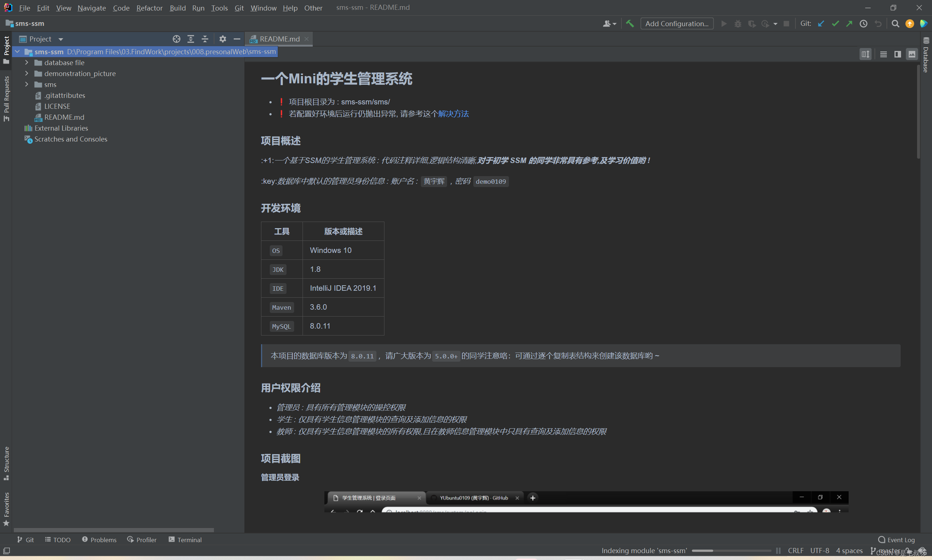Screen dimensions: 932x560
Task: Open the profiler run dropdown arrow
Action: [x=775, y=24]
